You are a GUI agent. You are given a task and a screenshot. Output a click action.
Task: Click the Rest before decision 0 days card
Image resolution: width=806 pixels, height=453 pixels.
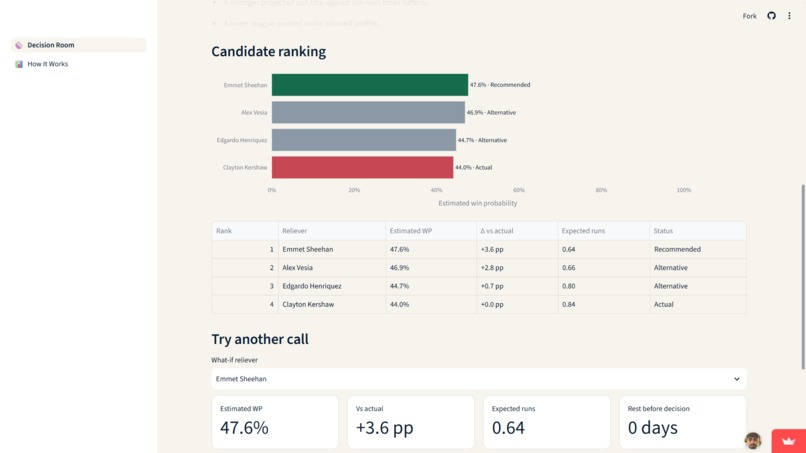[x=683, y=422]
